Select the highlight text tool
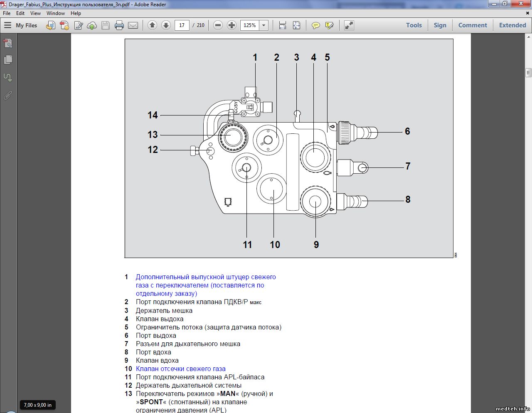The width and height of the screenshot is (532, 413). pyautogui.click(x=330, y=25)
